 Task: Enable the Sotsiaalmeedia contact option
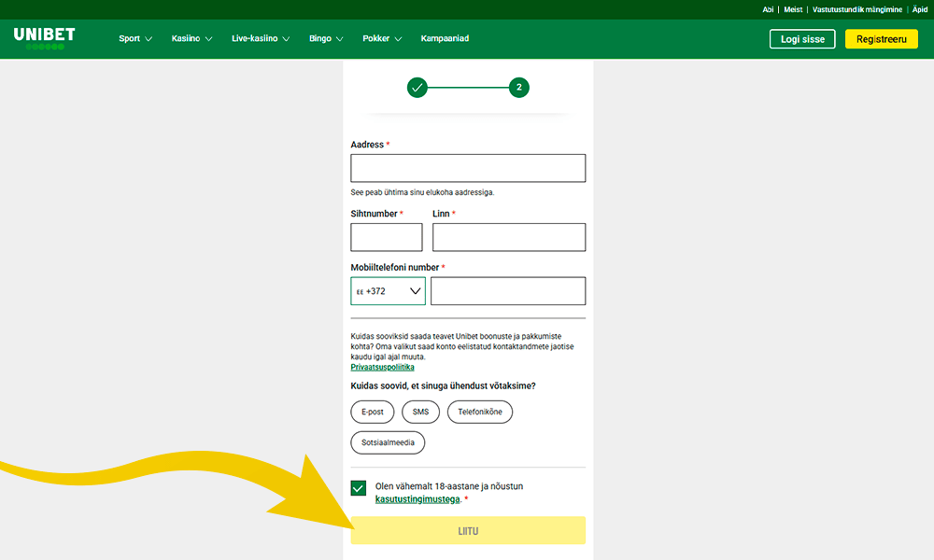click(x=388, y=442)
